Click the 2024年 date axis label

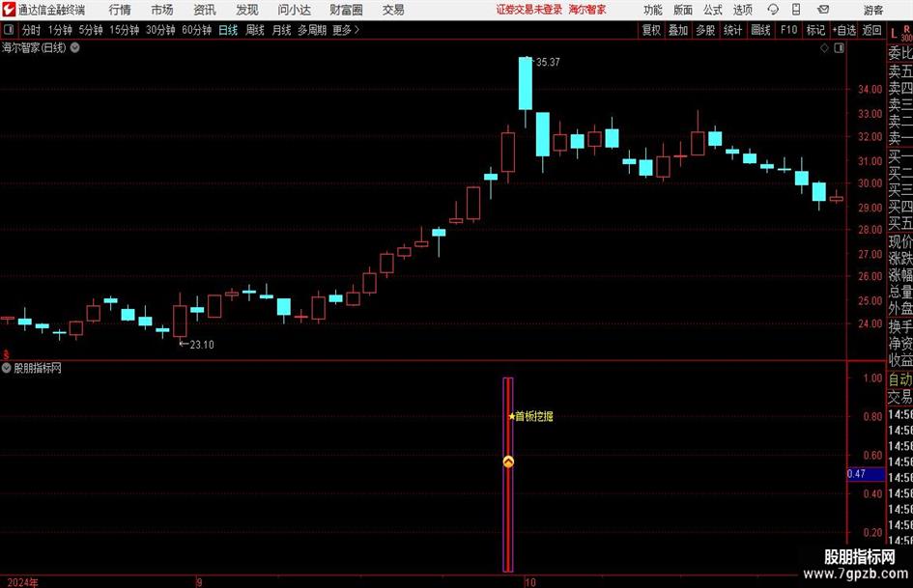click(23, 582)
